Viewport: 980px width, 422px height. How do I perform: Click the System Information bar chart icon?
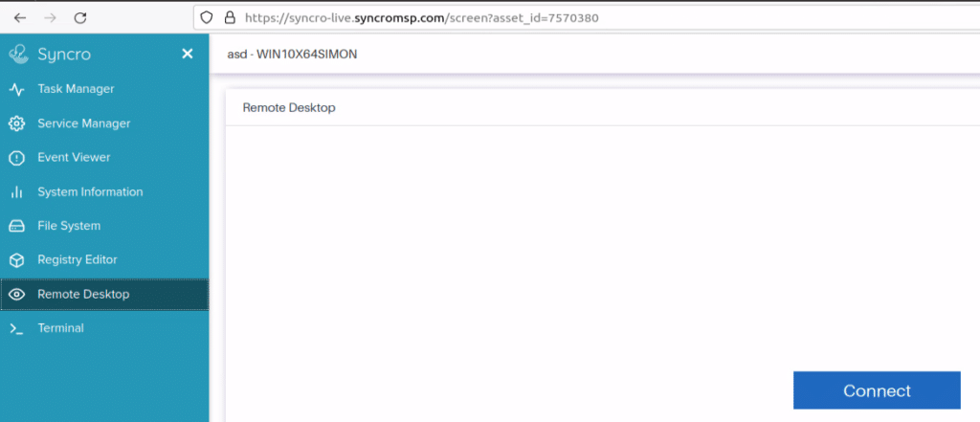tap(17, 192)
